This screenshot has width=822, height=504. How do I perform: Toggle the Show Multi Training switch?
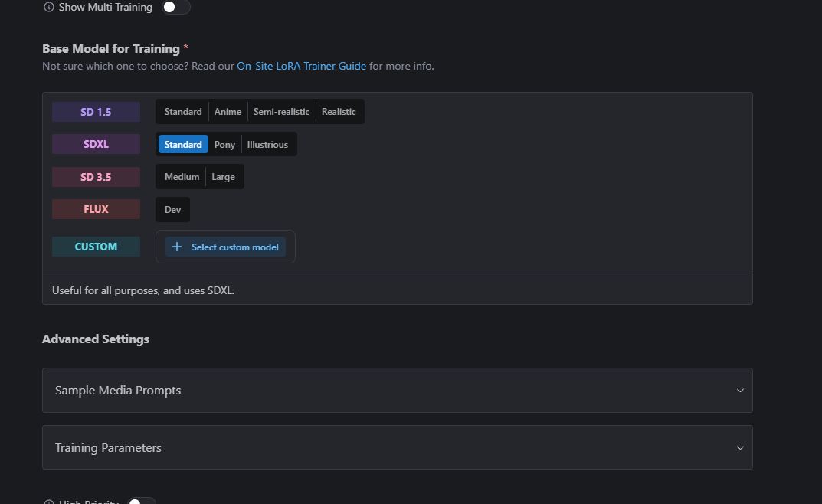175,8
